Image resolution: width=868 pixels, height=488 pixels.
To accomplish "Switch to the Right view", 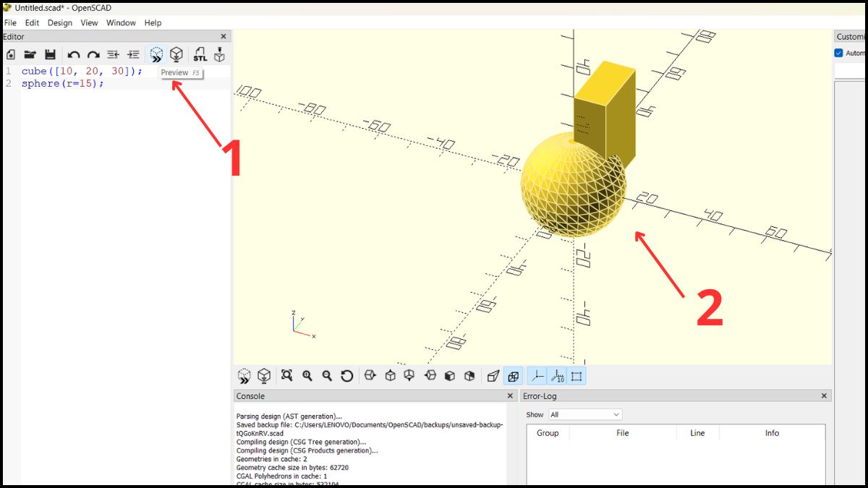I will tap(370, 375).
